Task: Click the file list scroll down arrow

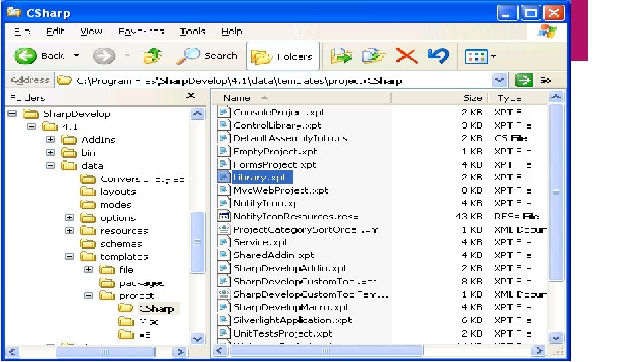Action: pos(556,337)
